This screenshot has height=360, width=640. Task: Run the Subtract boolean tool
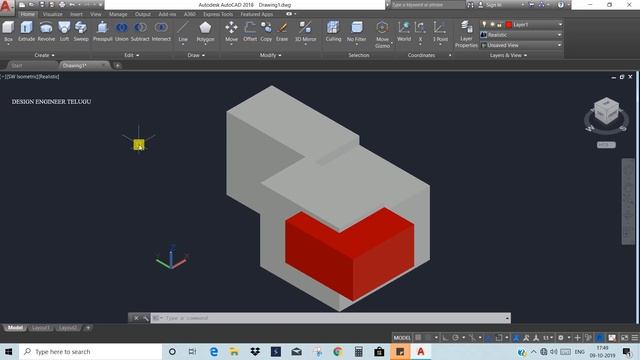(x=140, y=31)
